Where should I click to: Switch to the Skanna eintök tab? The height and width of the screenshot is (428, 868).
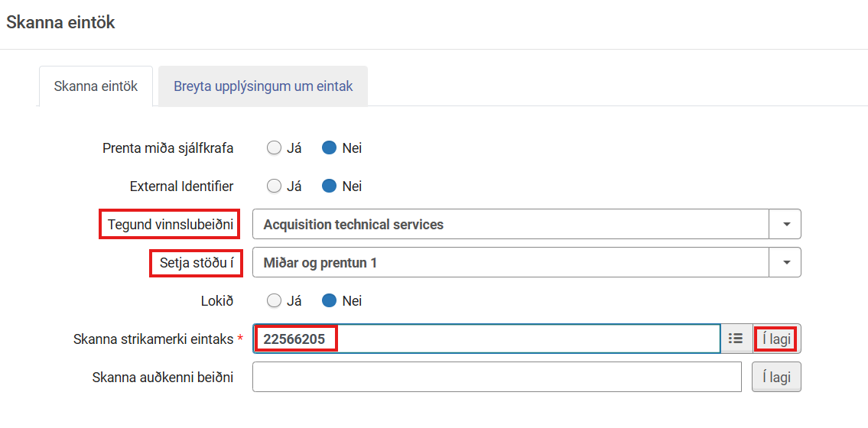pos(96,86)
